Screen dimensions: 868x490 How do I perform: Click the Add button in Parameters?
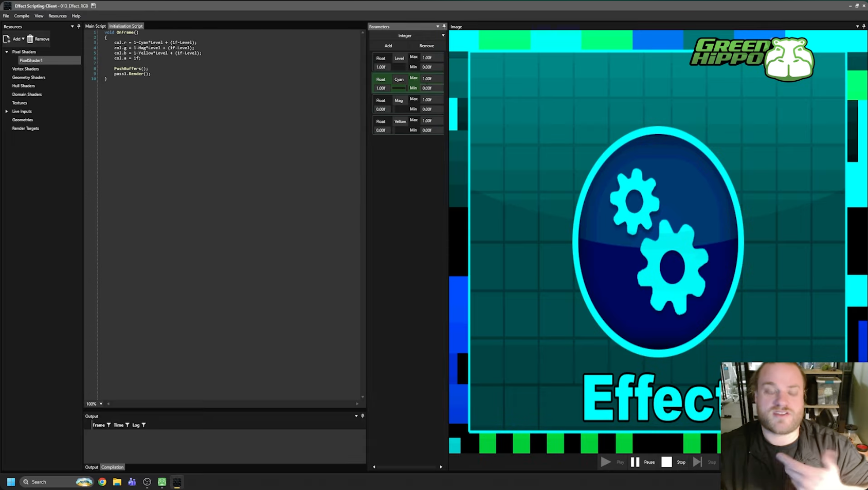[x=388, y=45]
